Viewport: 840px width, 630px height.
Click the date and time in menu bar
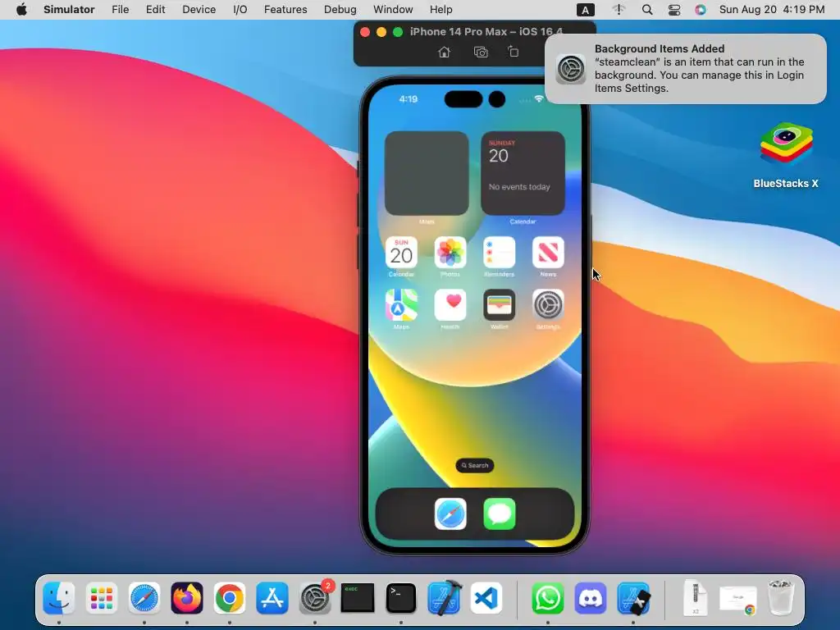click(x=772, y=10)
